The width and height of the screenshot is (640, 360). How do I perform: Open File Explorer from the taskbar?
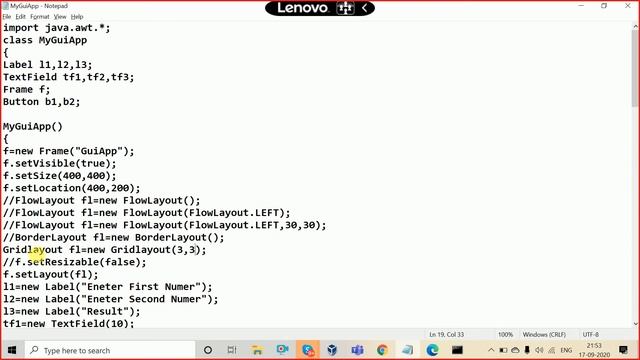pyautogui.click(x=257, y=350)
